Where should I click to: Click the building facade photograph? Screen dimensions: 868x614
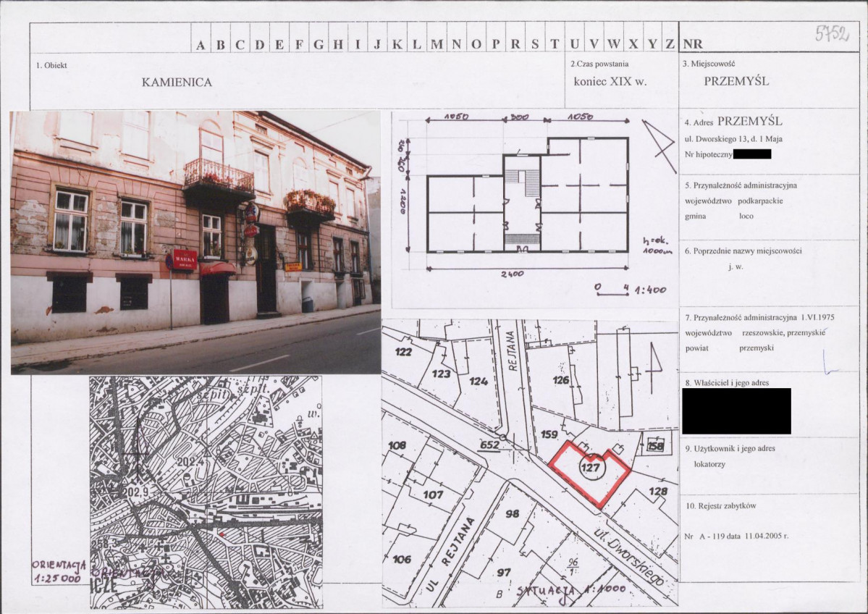coord(195,242)
